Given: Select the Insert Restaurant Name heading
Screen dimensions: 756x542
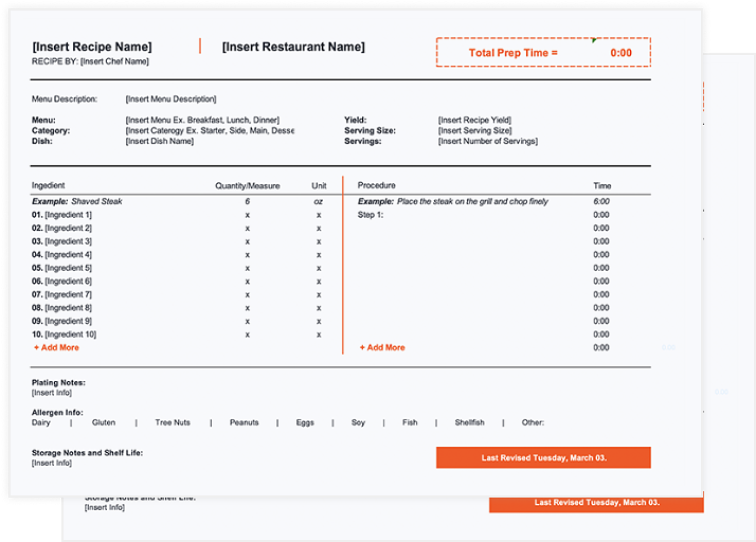Looking at the screenshot, I should coord(293,47).
